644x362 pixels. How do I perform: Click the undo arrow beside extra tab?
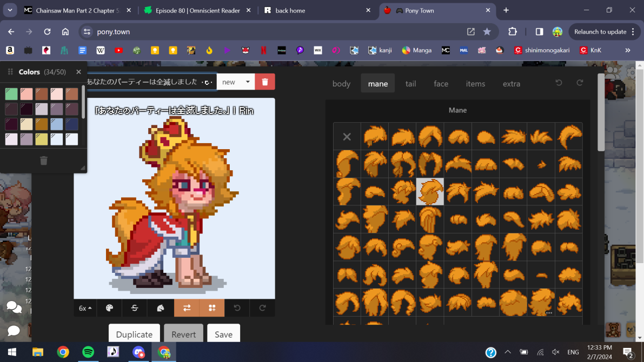(x=559, y=83)
